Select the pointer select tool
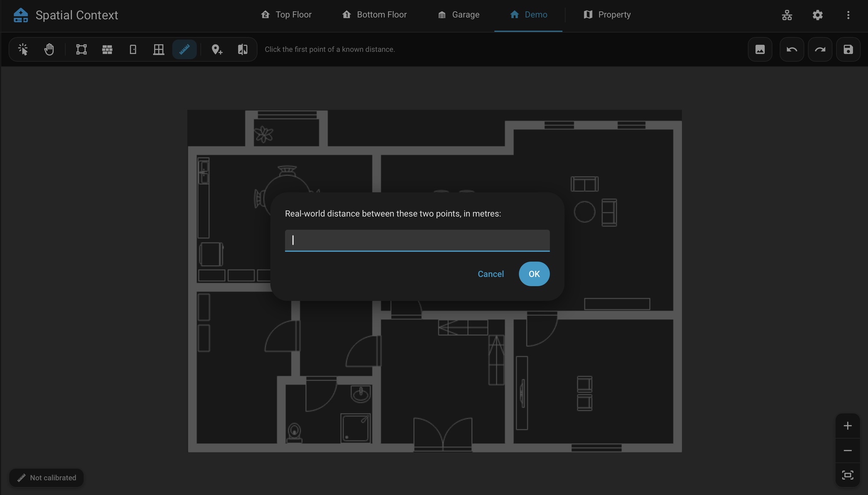 [x=23, y=49]
